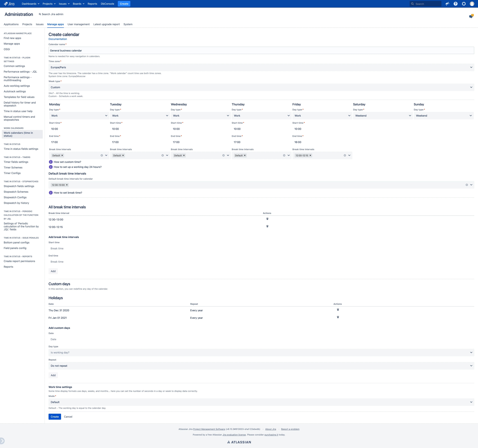This screenshot has height=448, width=478.
Task: Delete the 12:30-13:00 break interval
Action: coord(267,219)
